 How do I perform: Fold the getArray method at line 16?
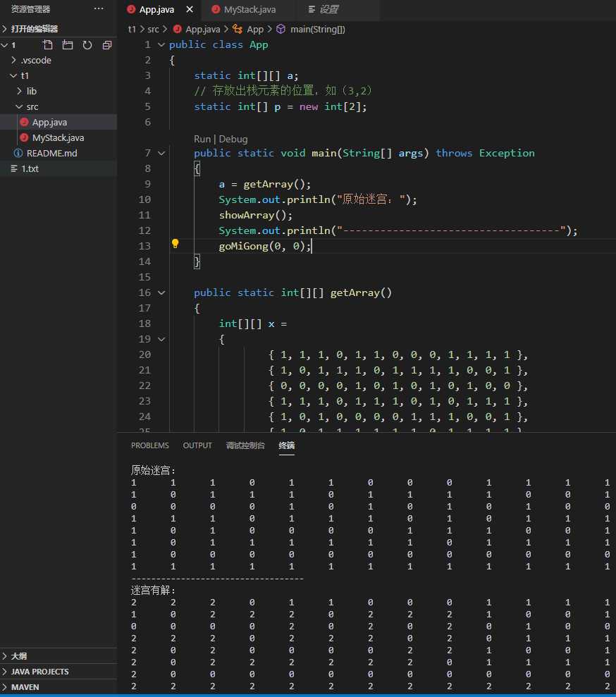point(161,293)
